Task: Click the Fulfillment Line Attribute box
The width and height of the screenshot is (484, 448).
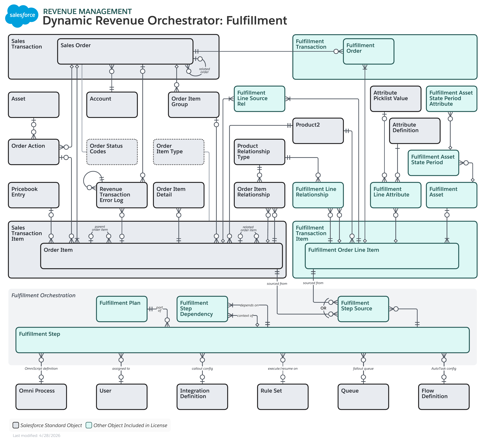Action: pyautogui.click(x=396, y=195)
